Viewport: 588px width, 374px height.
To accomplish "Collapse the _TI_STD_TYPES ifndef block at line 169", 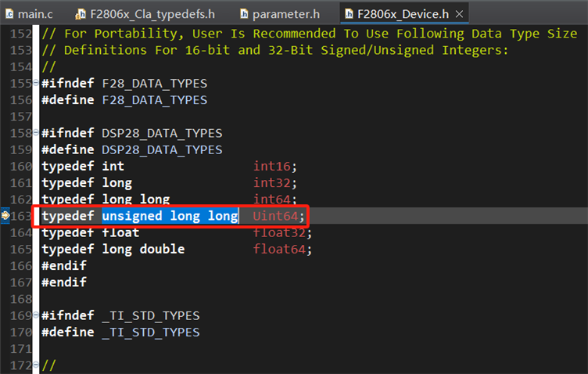I will coord(38,315).
